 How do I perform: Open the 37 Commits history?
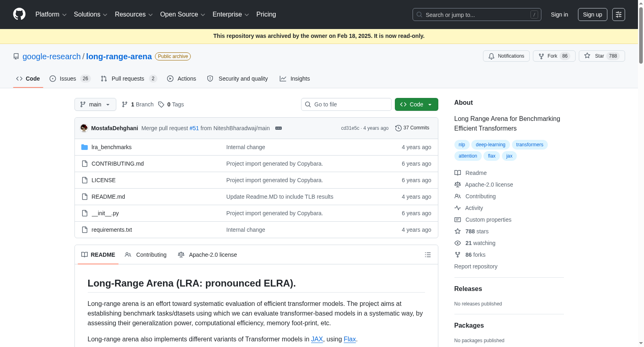tap(412, 128)
